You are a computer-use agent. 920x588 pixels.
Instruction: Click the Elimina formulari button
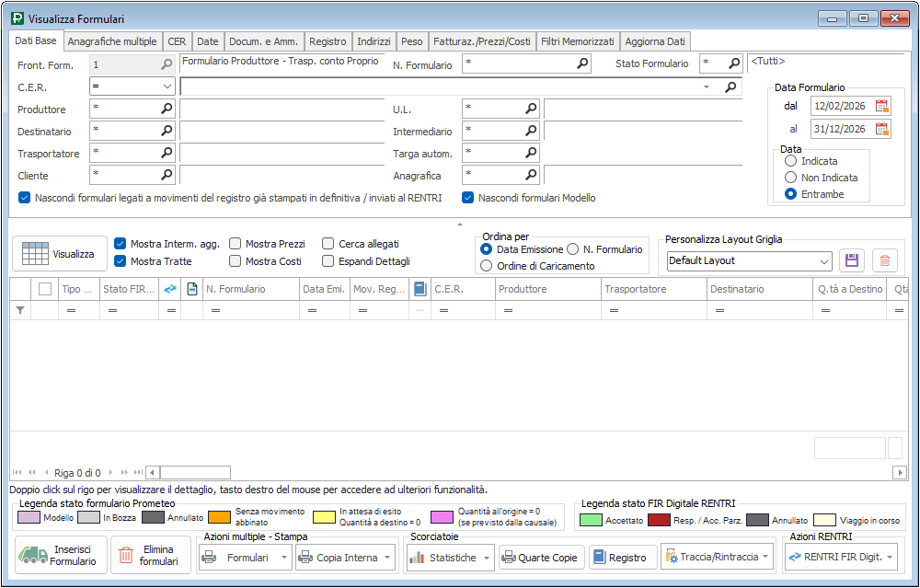point(150,555)
